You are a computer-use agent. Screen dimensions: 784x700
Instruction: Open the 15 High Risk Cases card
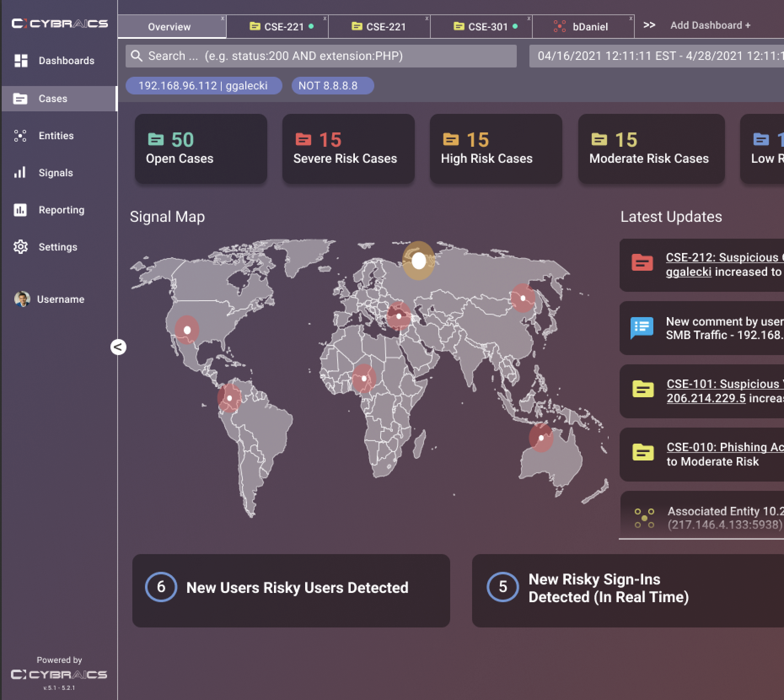pos(496,149)
